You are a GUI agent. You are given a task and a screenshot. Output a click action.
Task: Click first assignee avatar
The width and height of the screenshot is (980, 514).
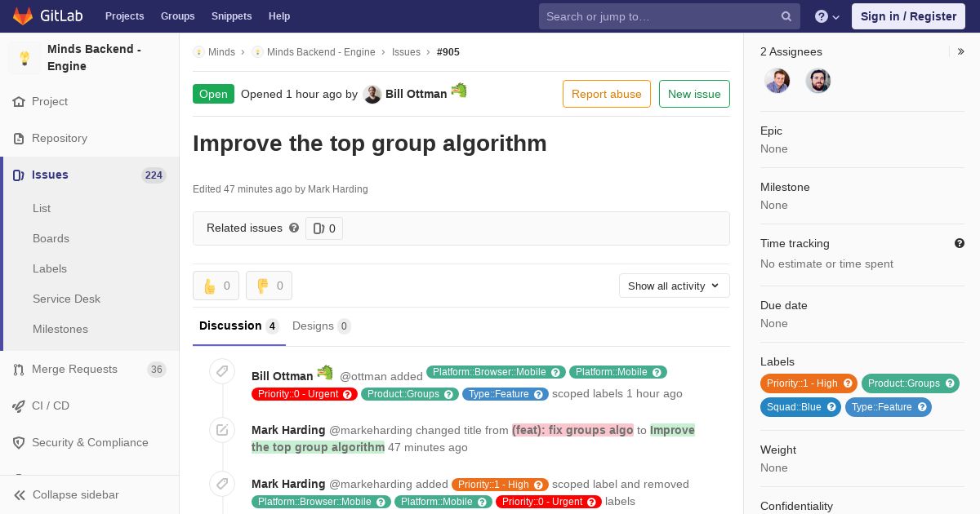click(777, 81)
